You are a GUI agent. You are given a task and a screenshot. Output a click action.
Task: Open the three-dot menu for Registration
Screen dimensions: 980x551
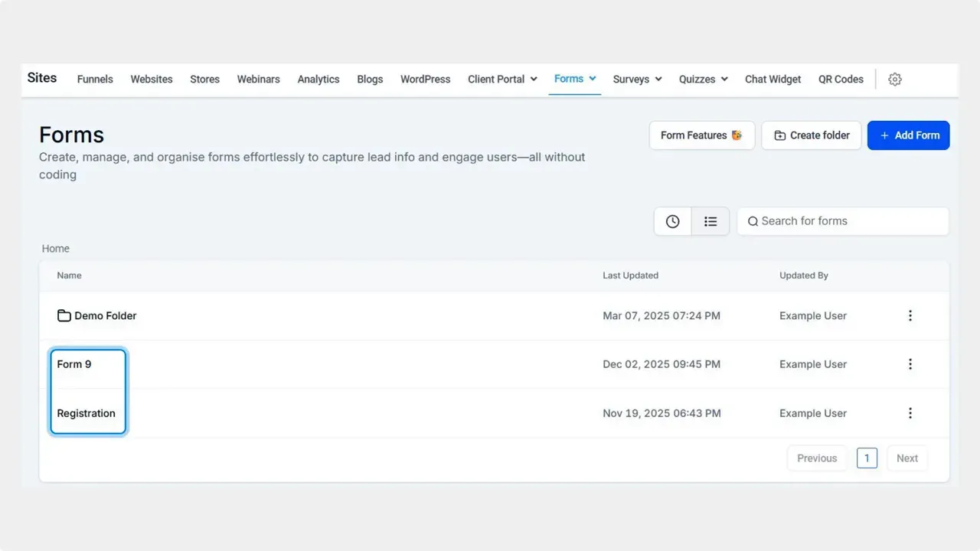coord(910,413)
